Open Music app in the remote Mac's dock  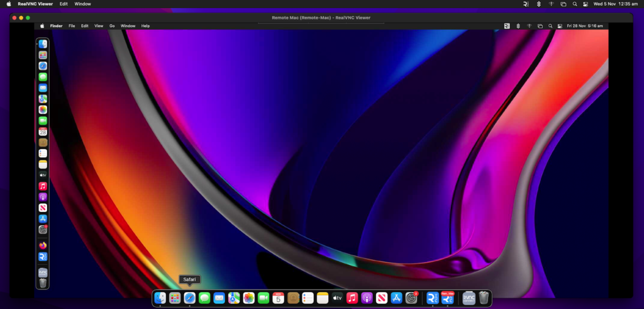click(x=43, y=186)
